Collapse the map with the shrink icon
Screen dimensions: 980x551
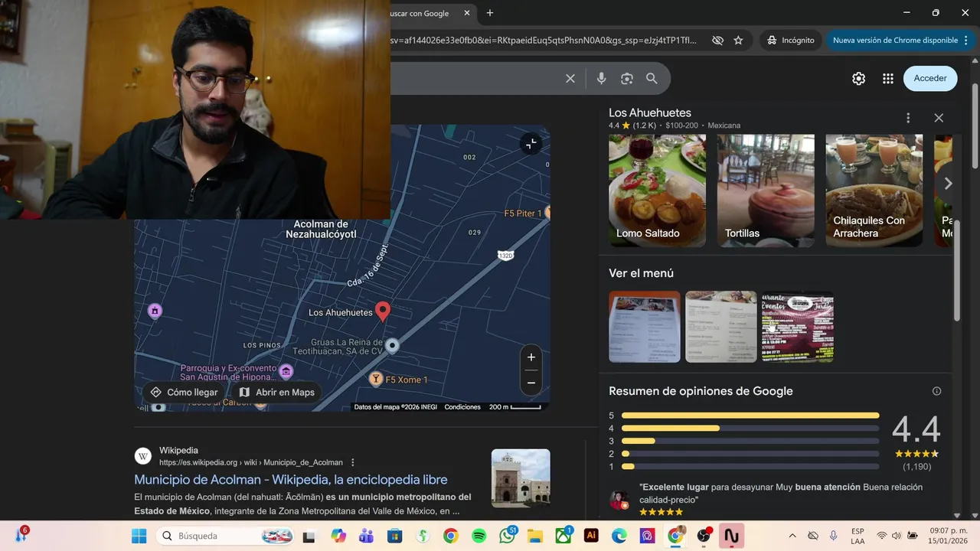click(531, 144)
